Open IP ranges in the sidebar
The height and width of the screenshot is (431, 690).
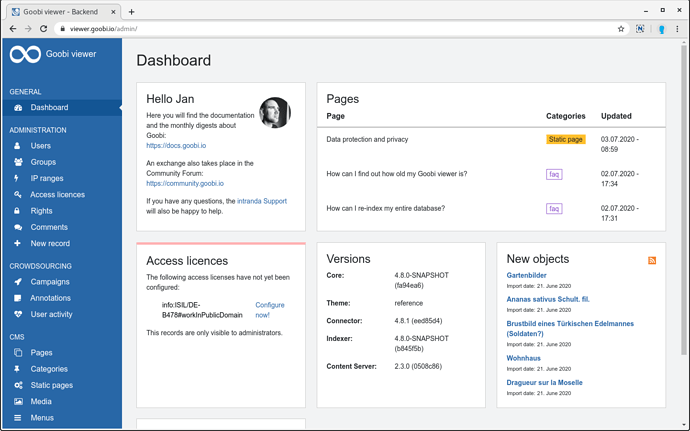click(47, 178)
